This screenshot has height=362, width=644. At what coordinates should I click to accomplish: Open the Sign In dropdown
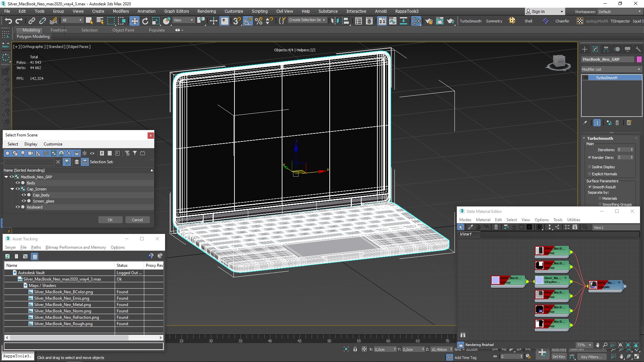(545, 11)
